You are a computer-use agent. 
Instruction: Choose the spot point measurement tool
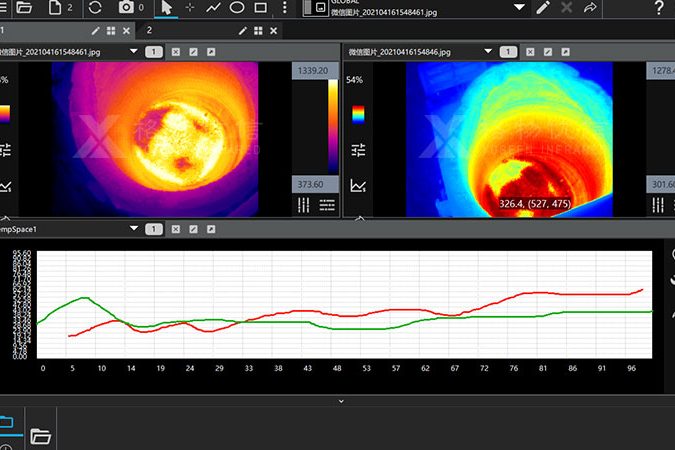click(190, 8)
